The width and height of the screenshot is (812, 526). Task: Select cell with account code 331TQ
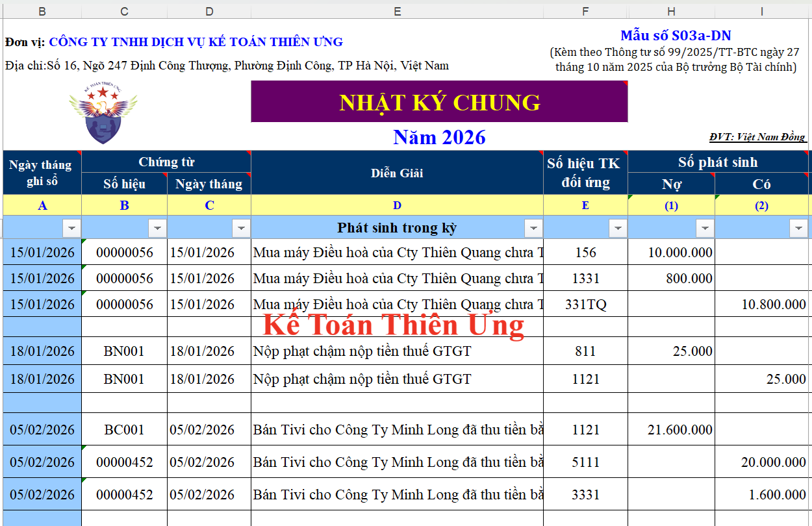585,304
